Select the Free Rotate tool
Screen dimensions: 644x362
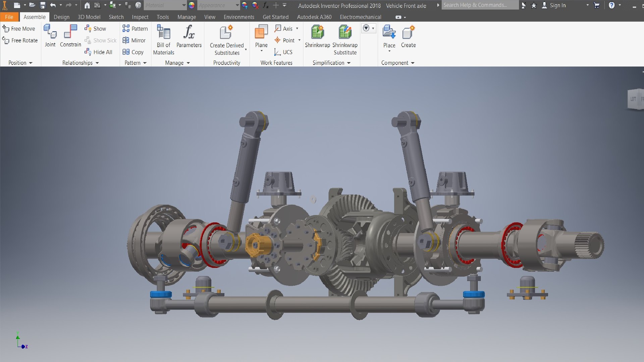click(20, 40)
